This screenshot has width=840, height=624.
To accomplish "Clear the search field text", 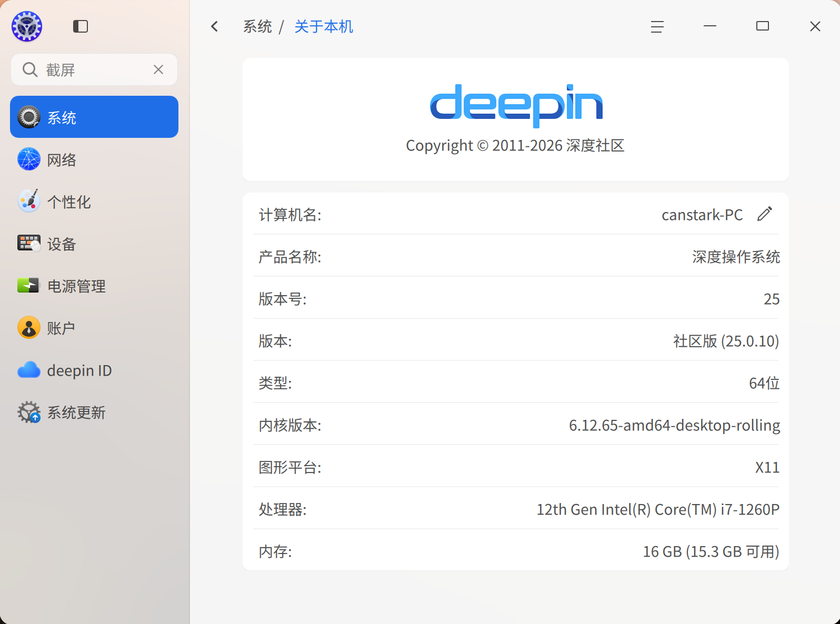I will click(158, 69).
